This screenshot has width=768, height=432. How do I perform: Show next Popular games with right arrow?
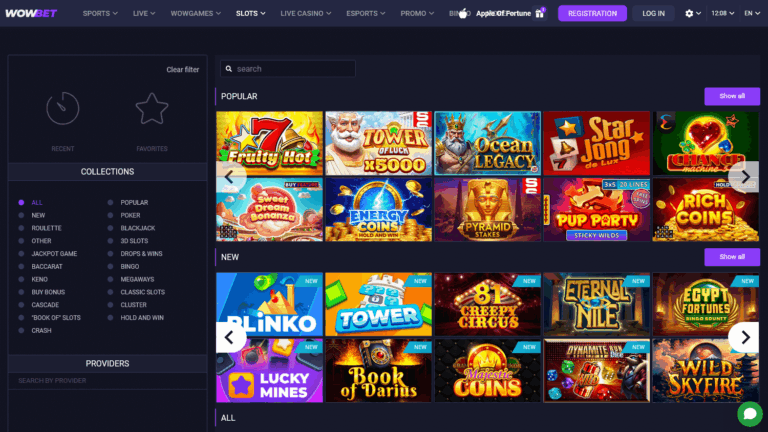pos(745,176)
